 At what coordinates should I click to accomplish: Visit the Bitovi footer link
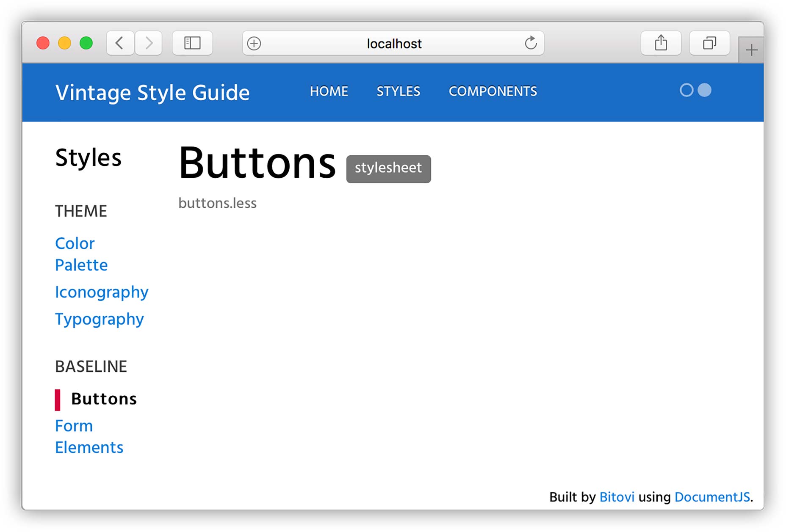click(x=617, y=497)
